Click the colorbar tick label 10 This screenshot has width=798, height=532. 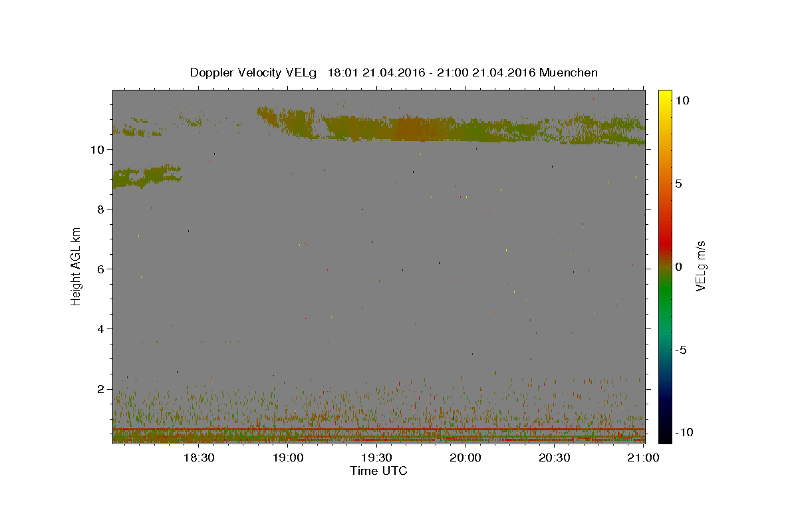(682, 100)
